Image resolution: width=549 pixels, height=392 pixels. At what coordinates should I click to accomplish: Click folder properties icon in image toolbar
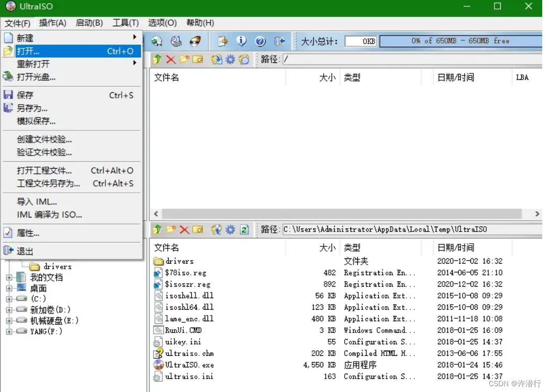coord(244,59)
